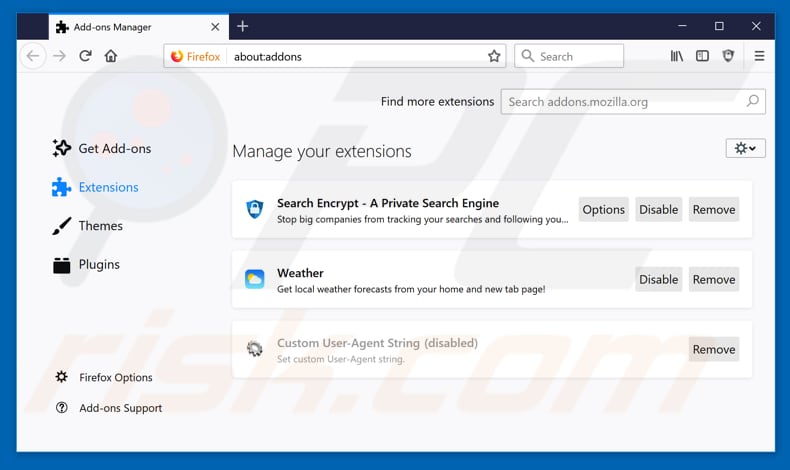Click the 'Get local weather forecasts' description

pos(411,289)
